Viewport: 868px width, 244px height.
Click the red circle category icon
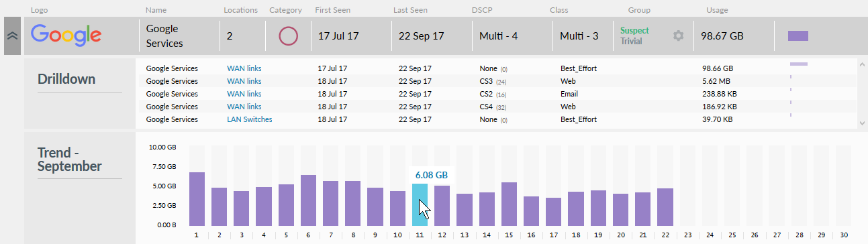[x=289, y=36]
